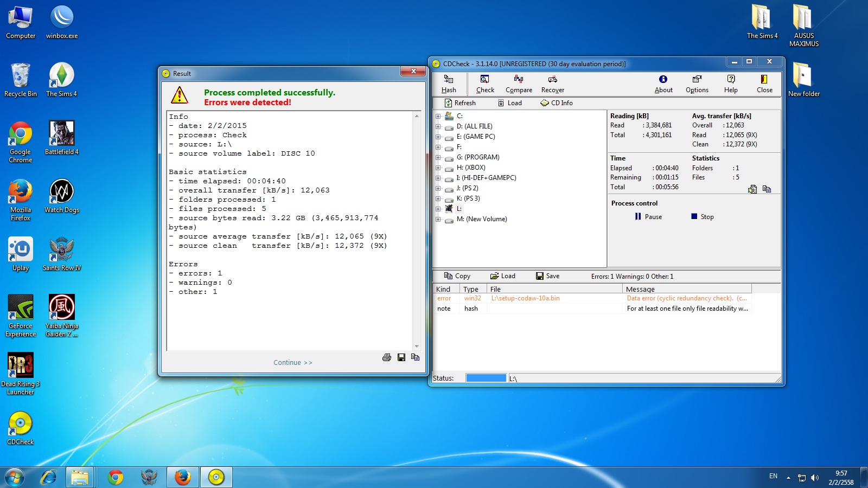The width and height of the screenshot is (868, 488).
Task: Open CDCheck Options
Action: pos(697,84)
